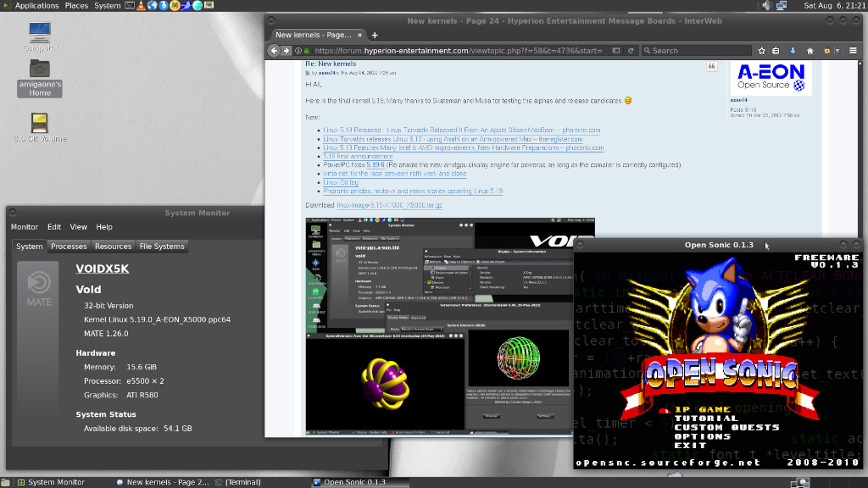This screenshot has height=488, width=868.
Task: Open the xeno74 author link below post title
Action: [x=326, y=73]
